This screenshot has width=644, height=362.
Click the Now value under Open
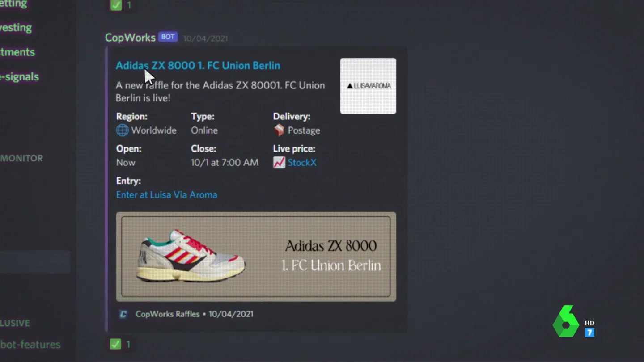point(126,163)
